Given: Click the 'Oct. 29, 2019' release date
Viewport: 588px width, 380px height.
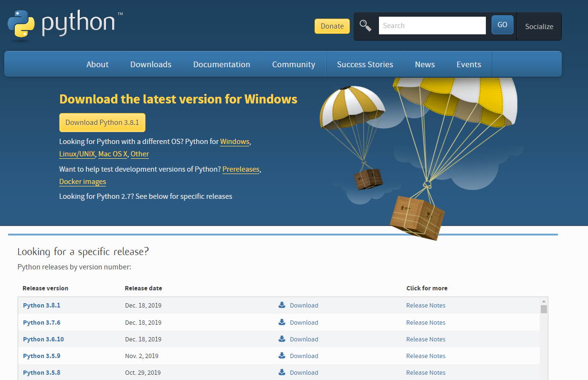Looking at the screenshot, I should click(143, 372).
